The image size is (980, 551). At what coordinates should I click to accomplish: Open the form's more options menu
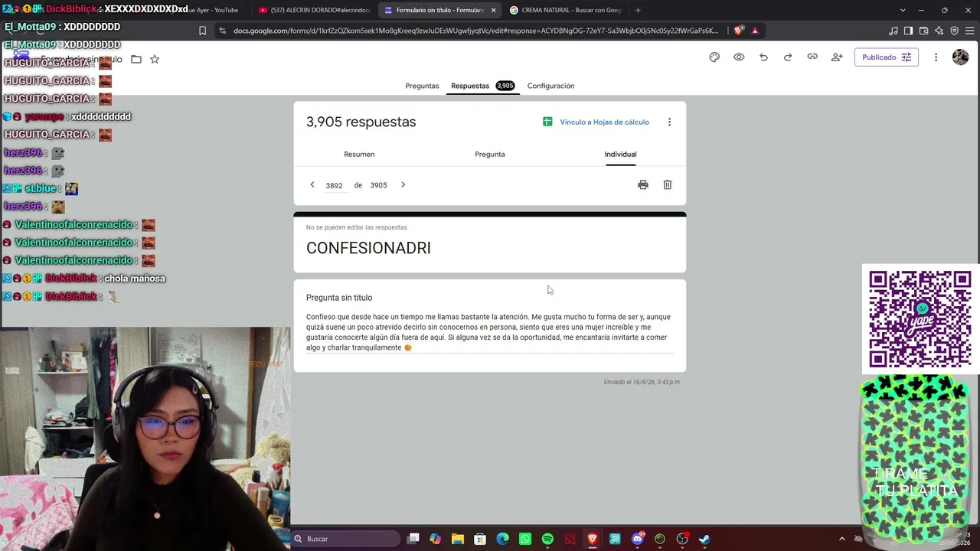coord(936,57)
